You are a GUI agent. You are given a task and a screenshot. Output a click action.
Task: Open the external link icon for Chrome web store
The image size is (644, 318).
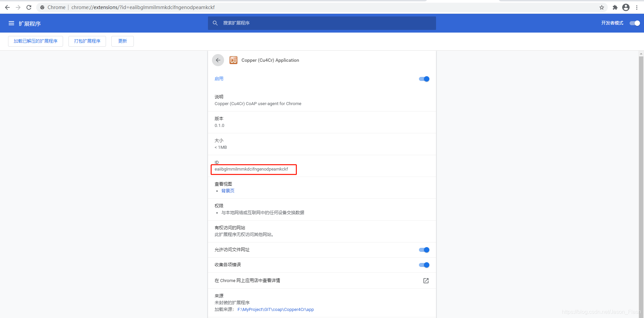click(426, 281)
